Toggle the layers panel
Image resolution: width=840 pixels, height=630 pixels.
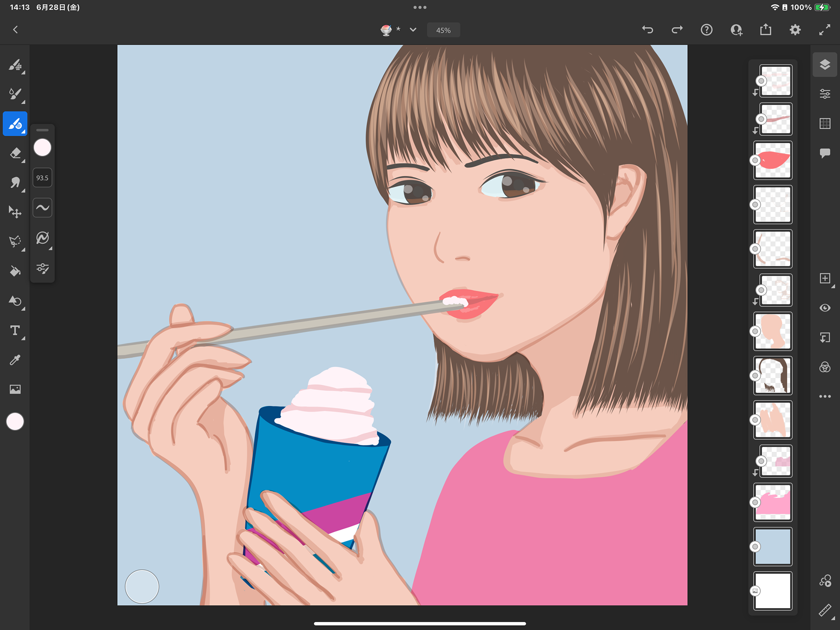click(x=825, y=65)
